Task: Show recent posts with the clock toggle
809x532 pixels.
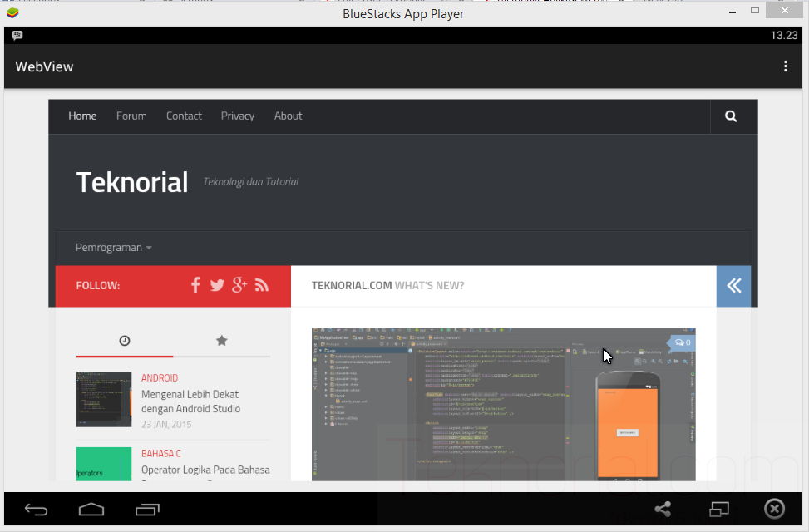Action: click(x=124, y=340)
